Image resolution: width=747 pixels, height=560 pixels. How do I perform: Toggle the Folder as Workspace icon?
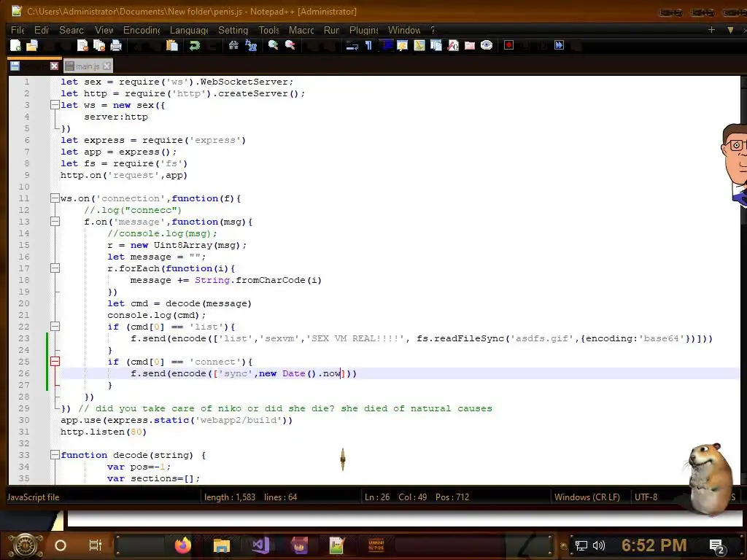tap(470, 45)
